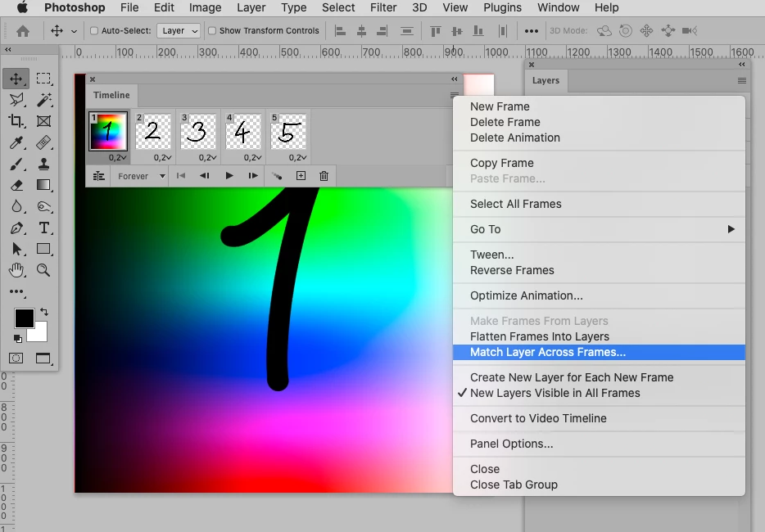Screen dimensions: 765x532
Task: Go to the next frame
Action: (x=253, y=176)
